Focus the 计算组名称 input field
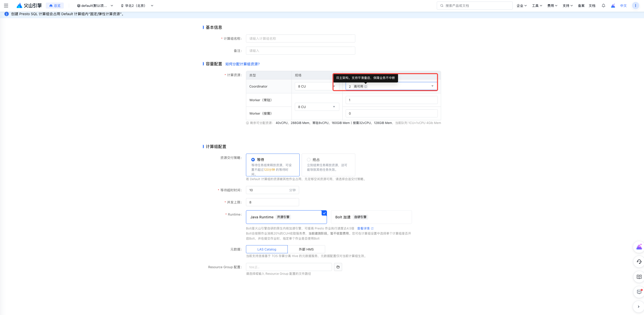 301,38
